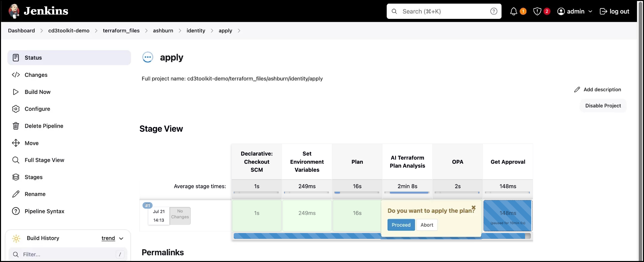Select Delete Pipeline in the sidebar
Image resolution: width=644 pixels, height=262 pixels.
pyautogui.click(x=69, y=126)
